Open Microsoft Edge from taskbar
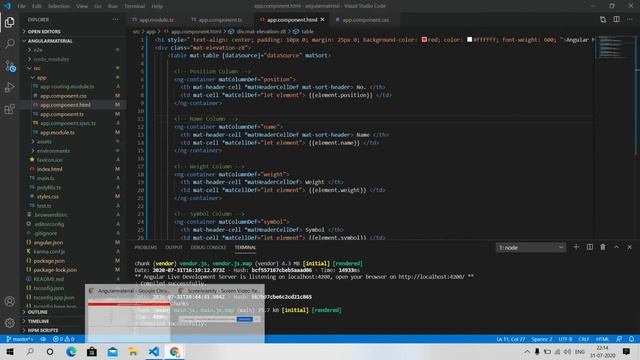The height and width of the screenshot is (360, 640). 71,352
